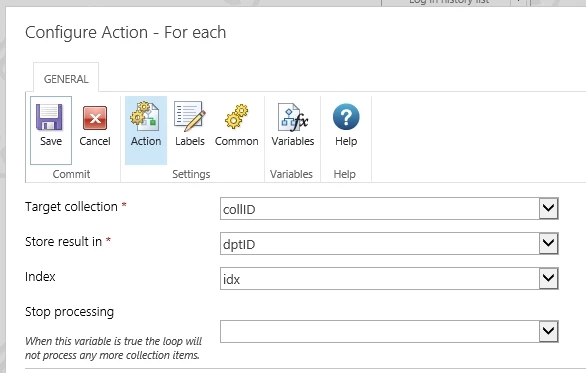The image size is (586, 373).
Task: Click the Store result in label
Action: pos(64,242)
